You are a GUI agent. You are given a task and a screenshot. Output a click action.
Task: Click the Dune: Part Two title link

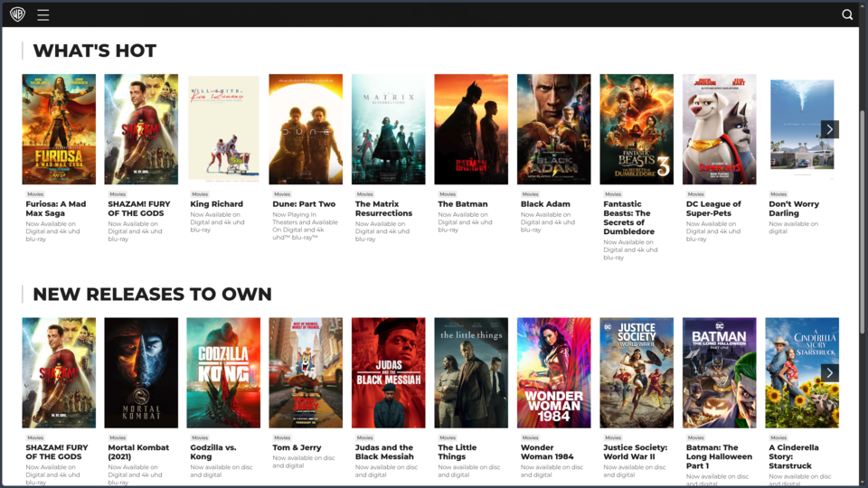(304, 204)
